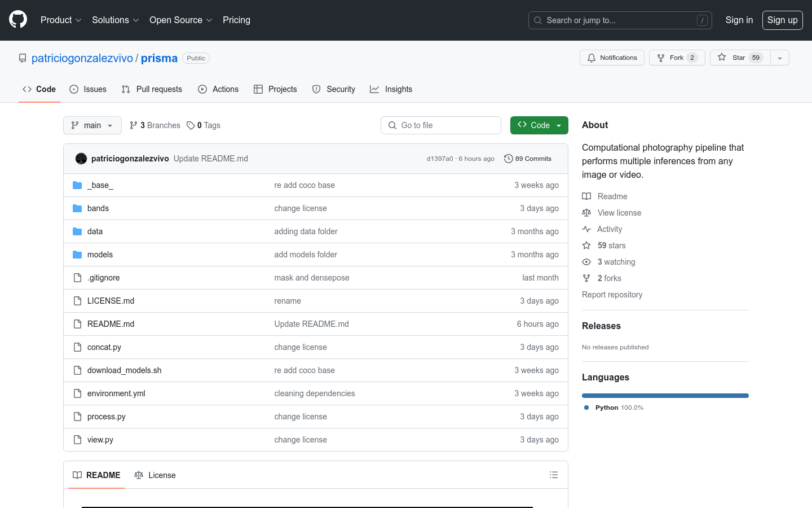
Task: Click the Activity pulse icon
Action: pos(586,229)
